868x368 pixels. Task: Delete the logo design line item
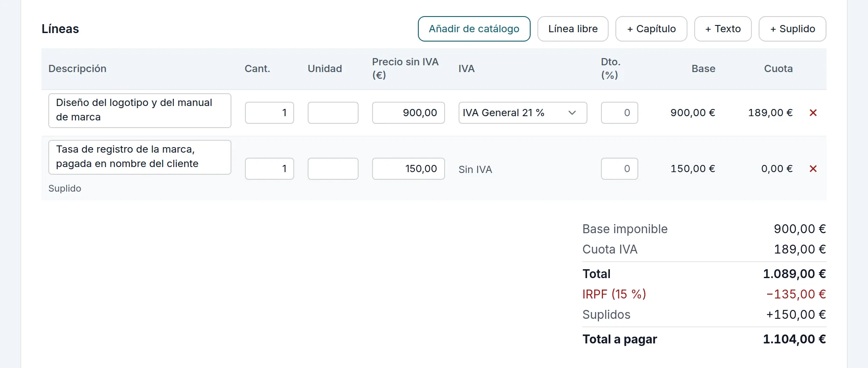(813, 113)
